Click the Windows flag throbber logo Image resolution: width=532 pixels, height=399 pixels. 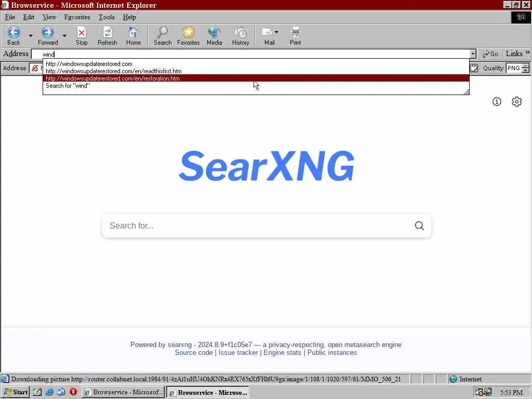(521, 17)
